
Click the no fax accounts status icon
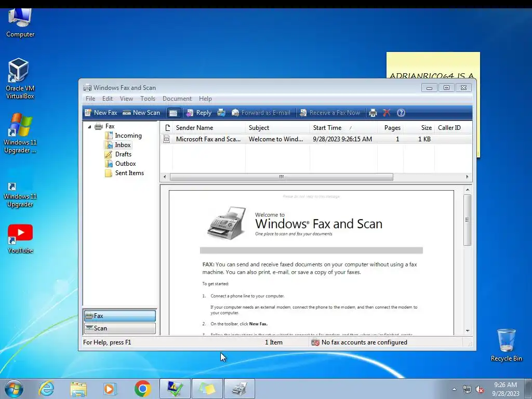315,342
